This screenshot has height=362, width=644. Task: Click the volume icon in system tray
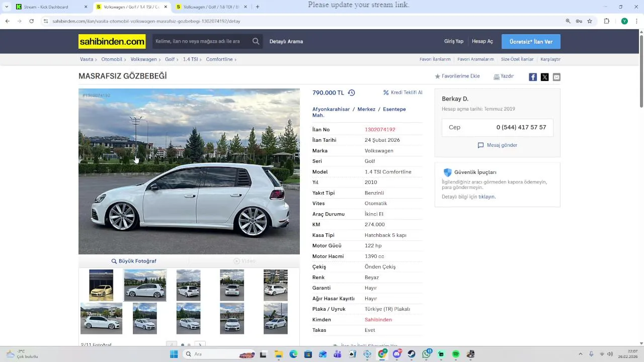610,354
